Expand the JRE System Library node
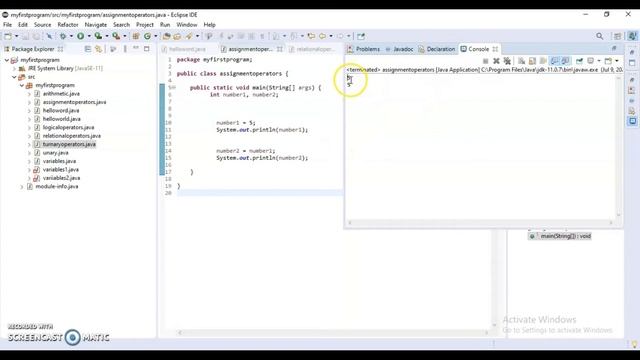Screen dimensions: 640x360 (14, 69)
